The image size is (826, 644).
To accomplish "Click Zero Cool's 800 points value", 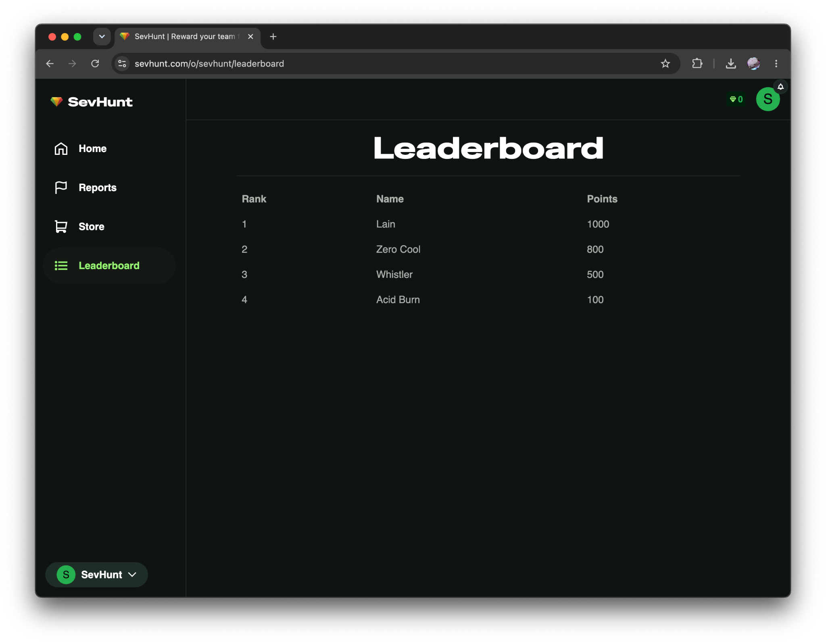I will coord(595,249).
